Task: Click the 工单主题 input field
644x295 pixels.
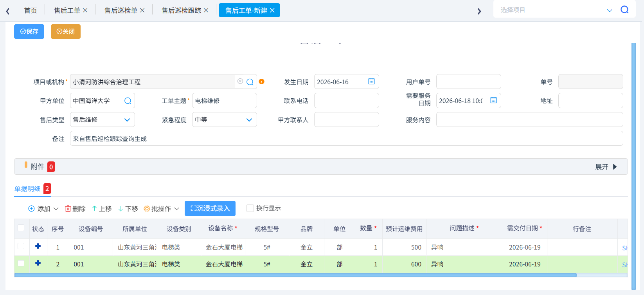Action: pyautogui.click(x=225, y=101)
